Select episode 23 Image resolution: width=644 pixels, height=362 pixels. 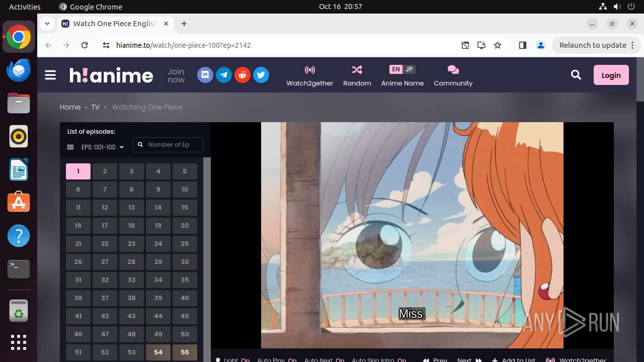131,244
